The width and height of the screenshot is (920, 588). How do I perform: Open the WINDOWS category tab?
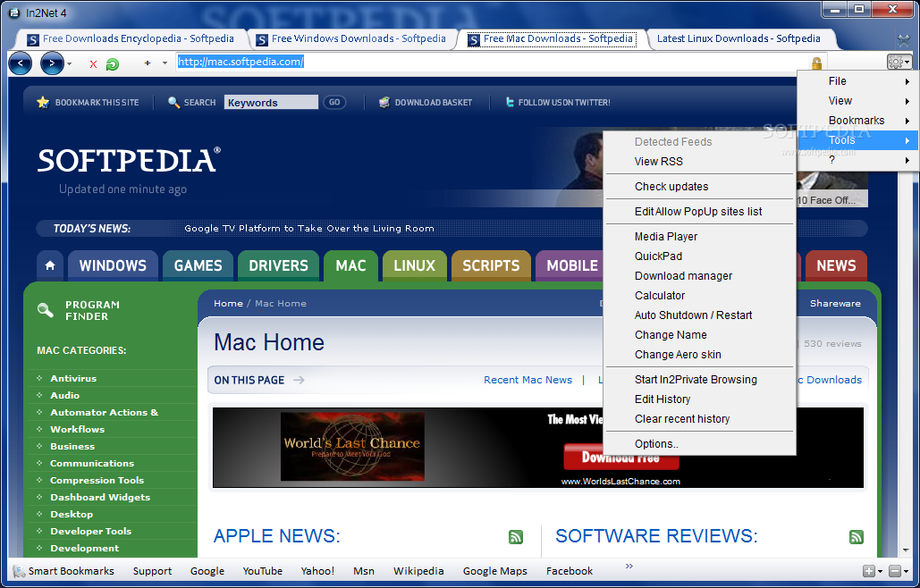pyautogui.click(x=113, y=265)
